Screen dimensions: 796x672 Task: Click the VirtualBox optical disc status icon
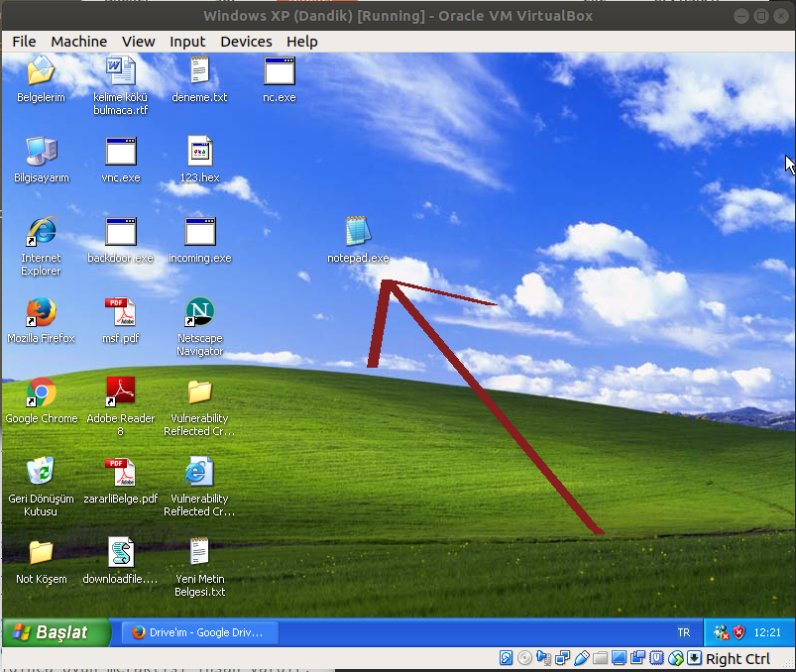525,658
